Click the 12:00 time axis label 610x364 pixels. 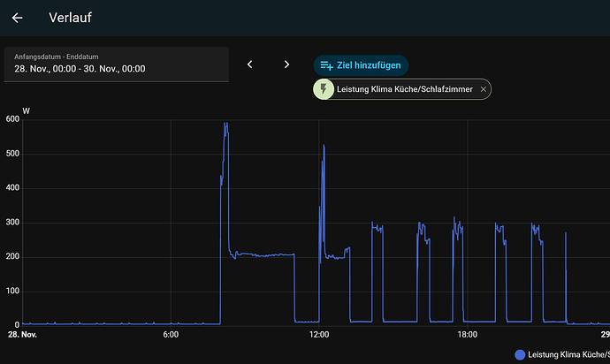pyautogui.click(x=319, y=335)
